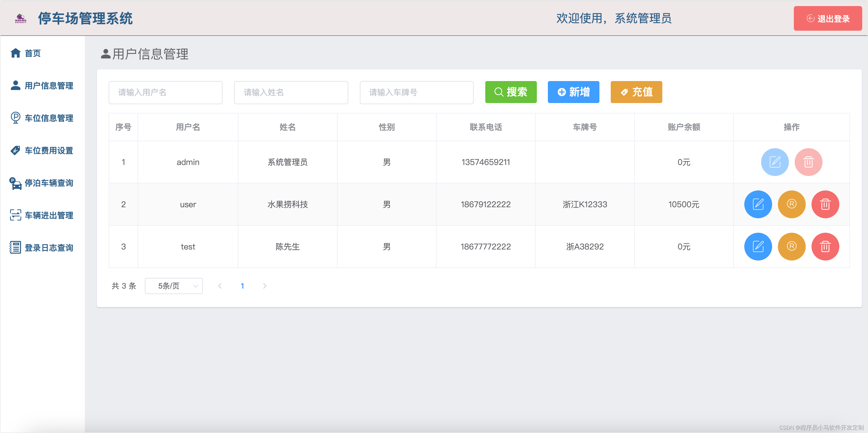This screenshot has width=868, height=433.
Task: Click the green 搜索 search button
Action: (x=511, y=92)
